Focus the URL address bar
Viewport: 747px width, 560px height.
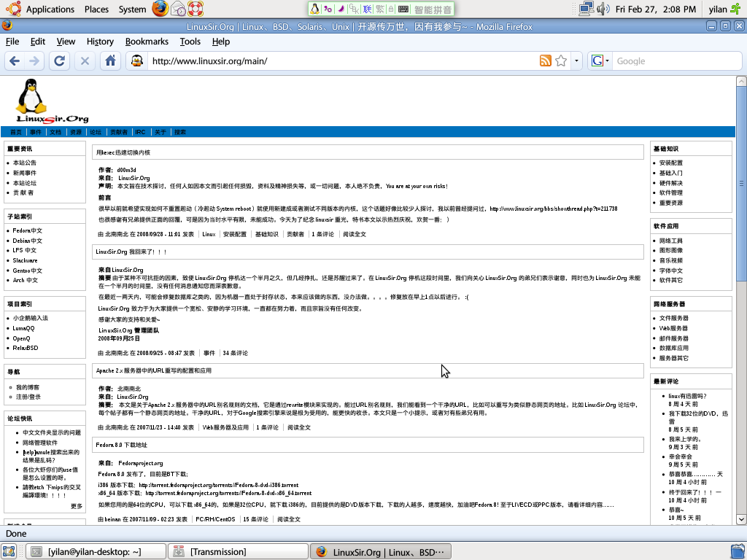click(x=343, y=61)
